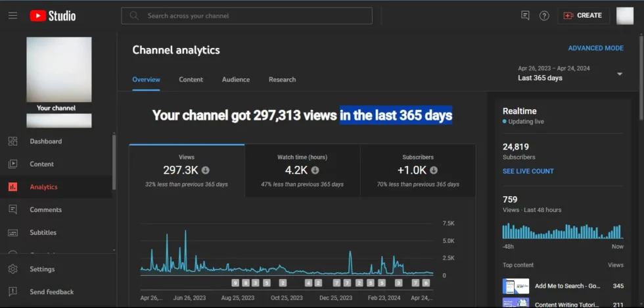The image size is (644, 308).
Task: Click the CREATE button
Action: 583,16
